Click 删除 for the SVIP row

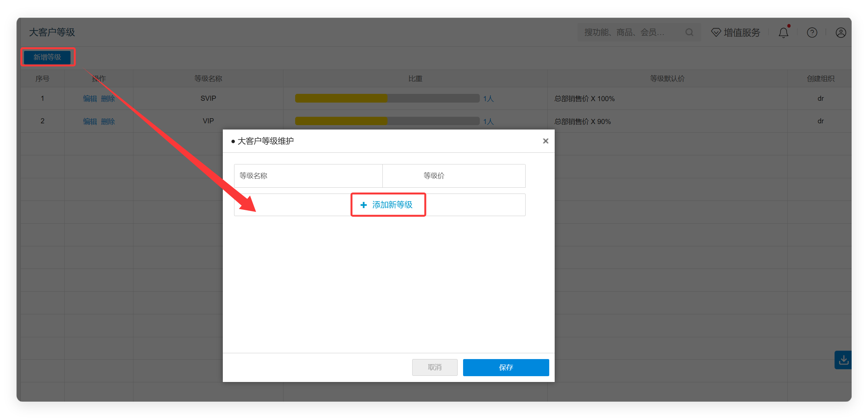pyautogui.click(x=108, y=99)
